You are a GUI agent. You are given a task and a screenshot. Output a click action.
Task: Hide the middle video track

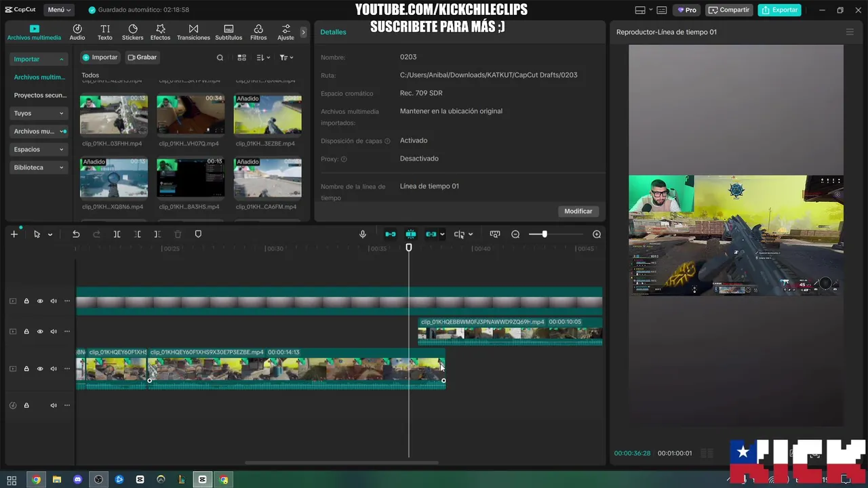pyautogui.click(x=40, y=331)
